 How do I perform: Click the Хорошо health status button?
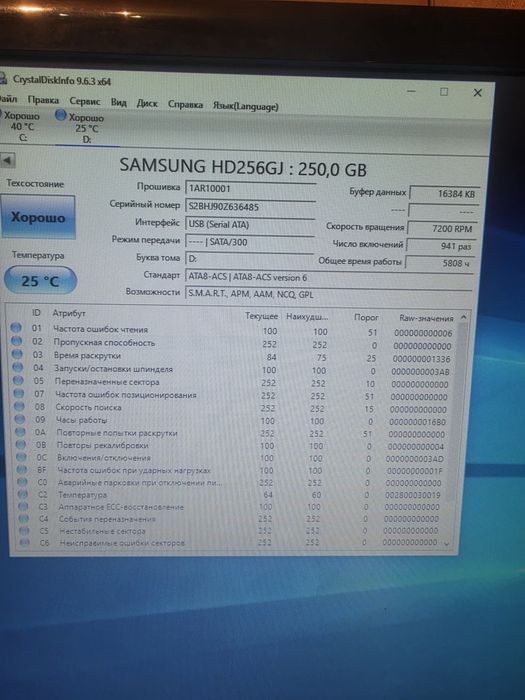(x=38, y=217)
